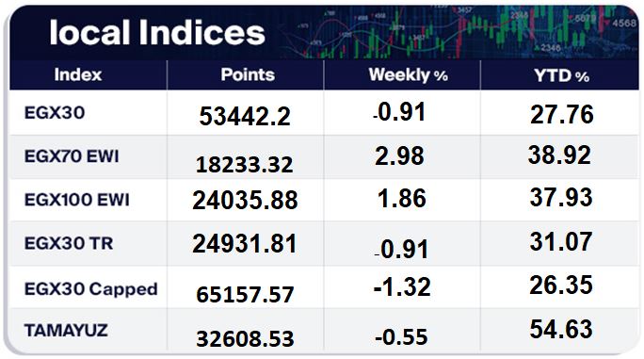
Task: Select the EGX100 EWI row label
Action: [x=77, y=200]
